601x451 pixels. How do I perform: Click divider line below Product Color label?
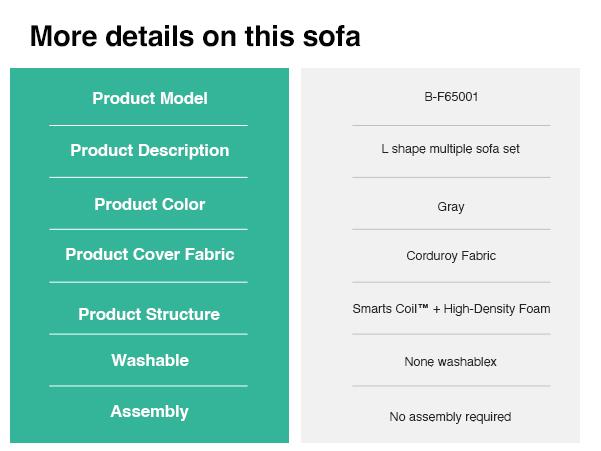pos(148,229)
